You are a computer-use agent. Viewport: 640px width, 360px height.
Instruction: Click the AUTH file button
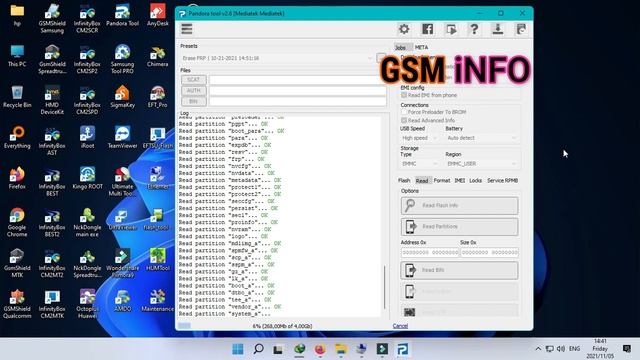point(193,91)
